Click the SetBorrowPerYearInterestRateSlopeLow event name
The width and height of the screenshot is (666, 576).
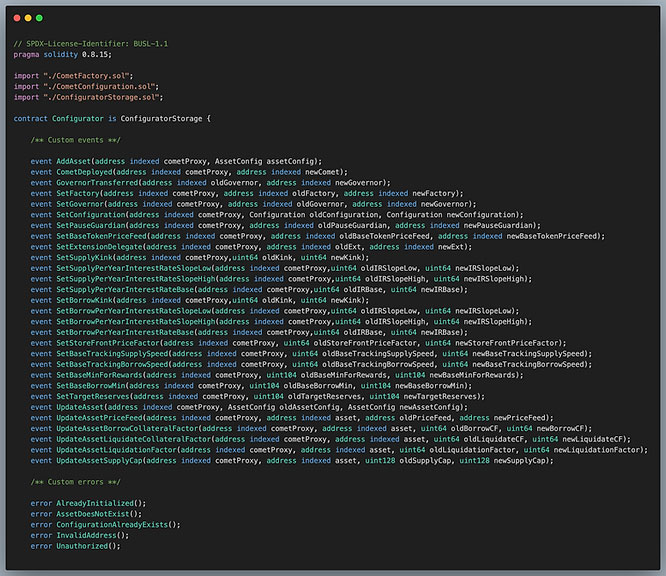pos(133,311)
